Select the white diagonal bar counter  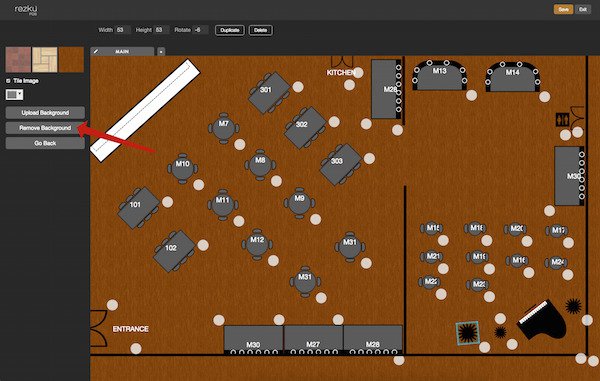145,110
